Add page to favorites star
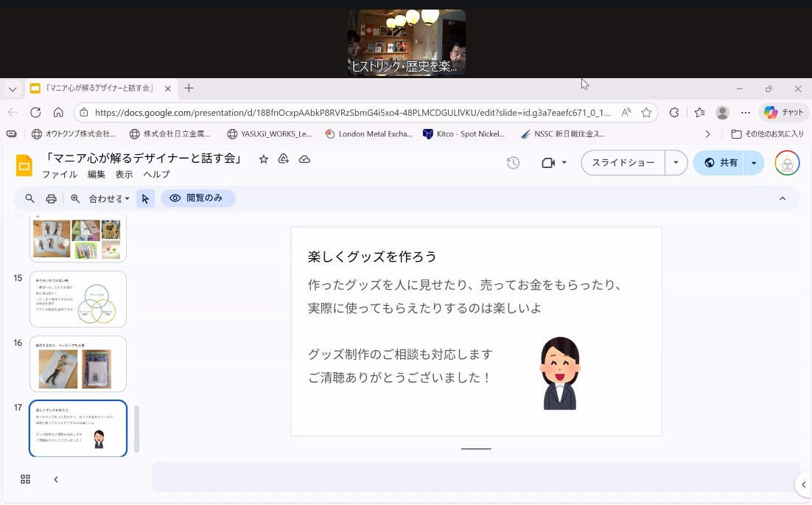This screenshot has width=812, height=505. coord(646,112)
